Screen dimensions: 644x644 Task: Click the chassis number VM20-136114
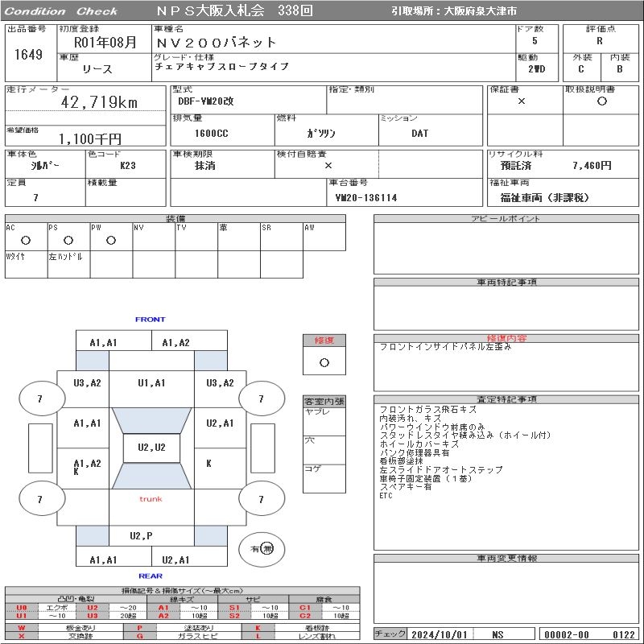click(366, 197)
